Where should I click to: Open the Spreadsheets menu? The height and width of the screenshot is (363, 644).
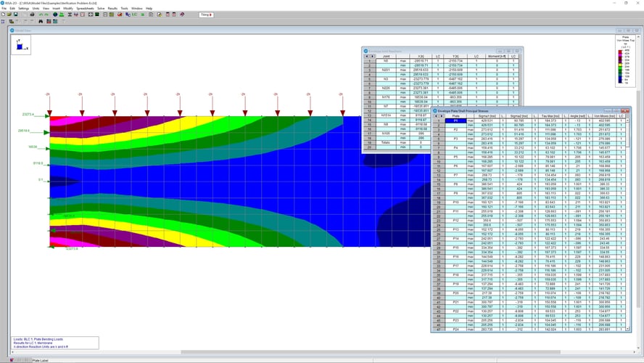(x=85, y=8)
